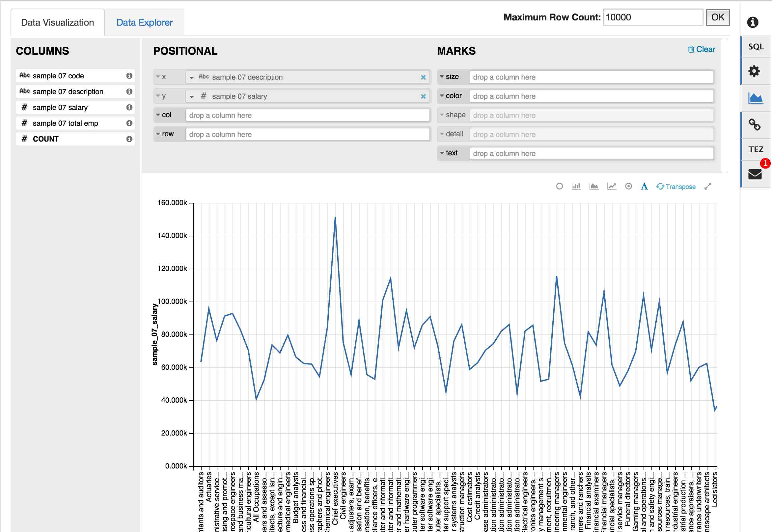Image resolution: width=772 pixels, height=532 pixels.
Task: Switch to the Data Explorer tab
Action: pyautogui.click(x=144, y=23)
